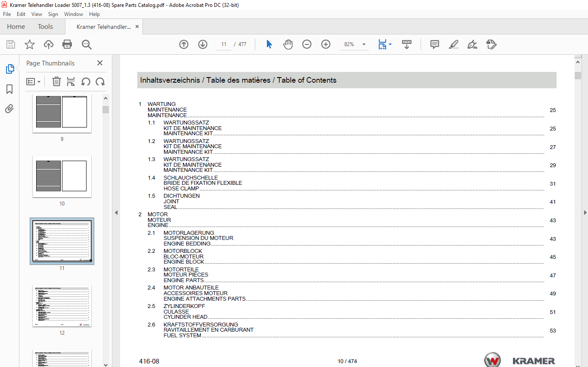Click the 'Table of Contents' page heading

pos(306,80)
